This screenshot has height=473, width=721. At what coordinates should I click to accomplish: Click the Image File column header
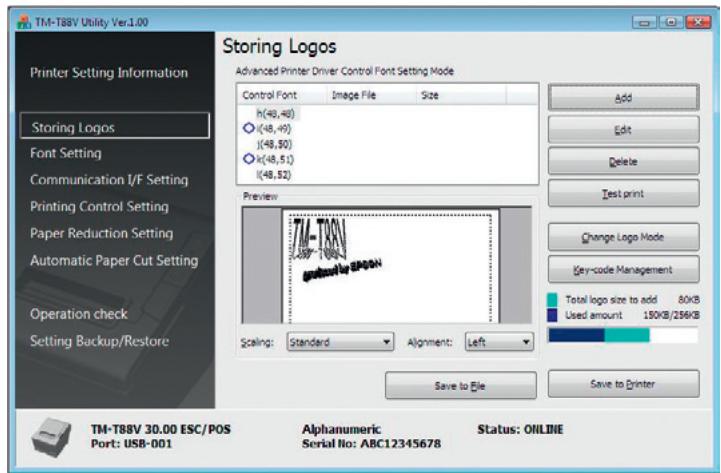click(371, 95)
